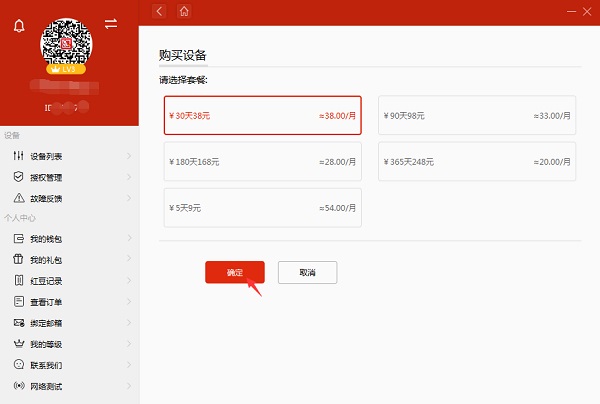Click the switch account arrows icon

coord(111,24)
